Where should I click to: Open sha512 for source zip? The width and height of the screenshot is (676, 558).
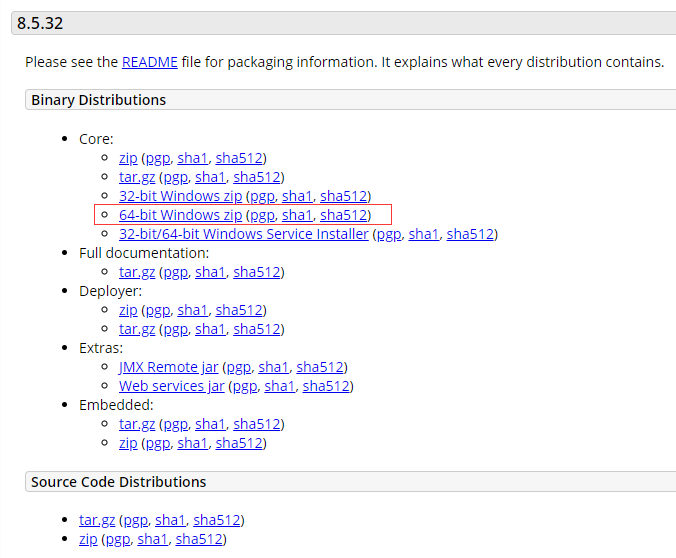(199, 539)
